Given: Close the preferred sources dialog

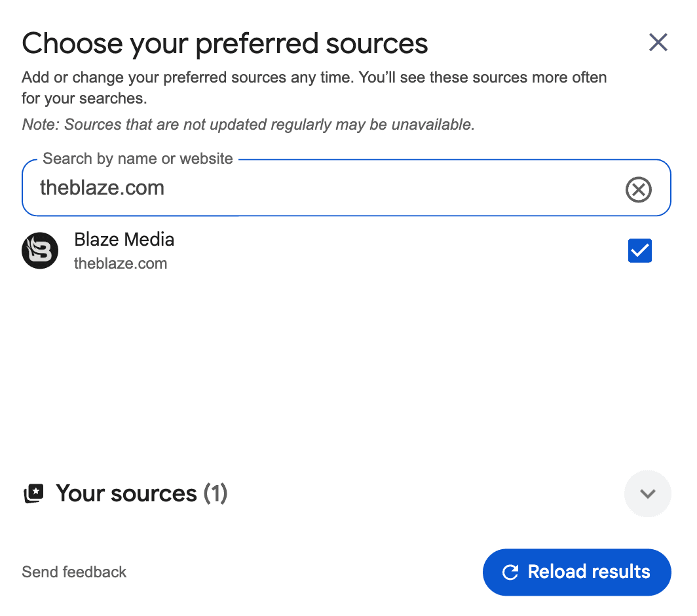Looking at the screenshot, I should 658,43.
